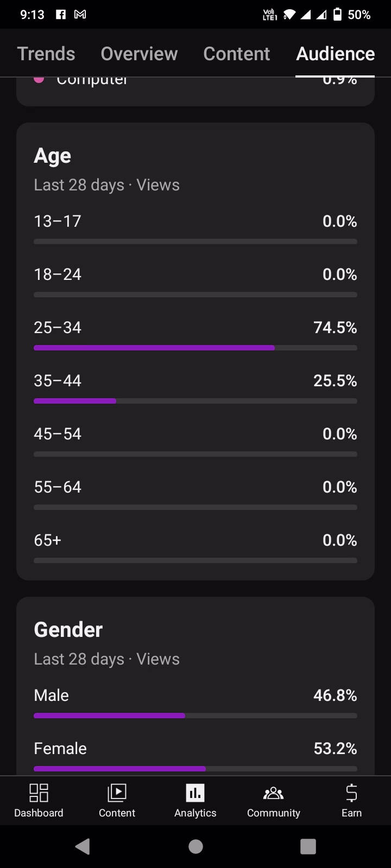Image resolution: width=391 pixels, height=868 pixels.
Task: Tap the Age card heading
Action: [x=53, y=156]
